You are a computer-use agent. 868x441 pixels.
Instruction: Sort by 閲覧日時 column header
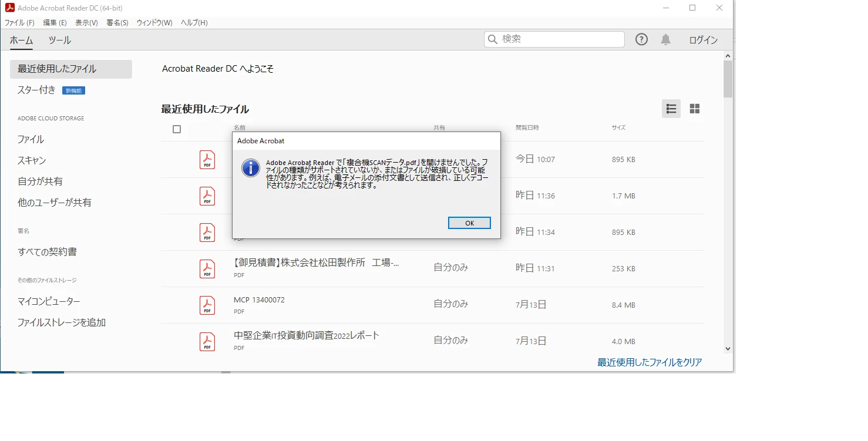pos(527,127)
